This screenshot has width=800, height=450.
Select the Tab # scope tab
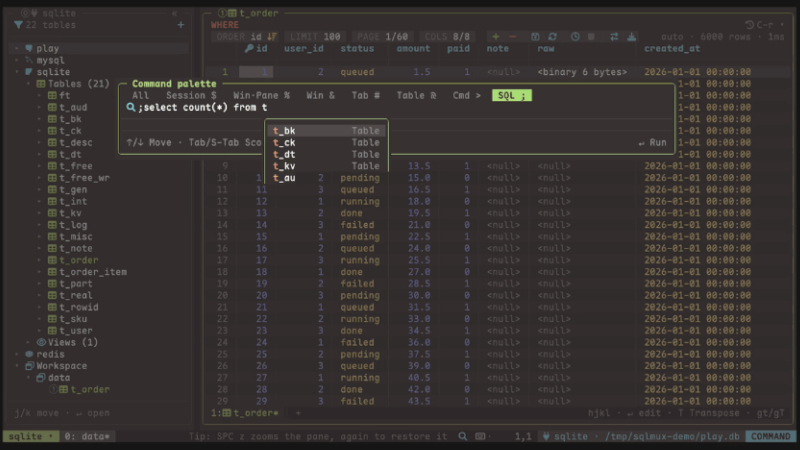tap(366, 95)
